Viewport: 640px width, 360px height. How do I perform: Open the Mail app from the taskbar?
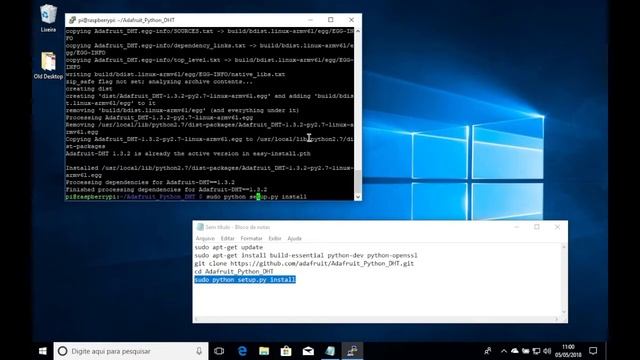coord(308,351)
